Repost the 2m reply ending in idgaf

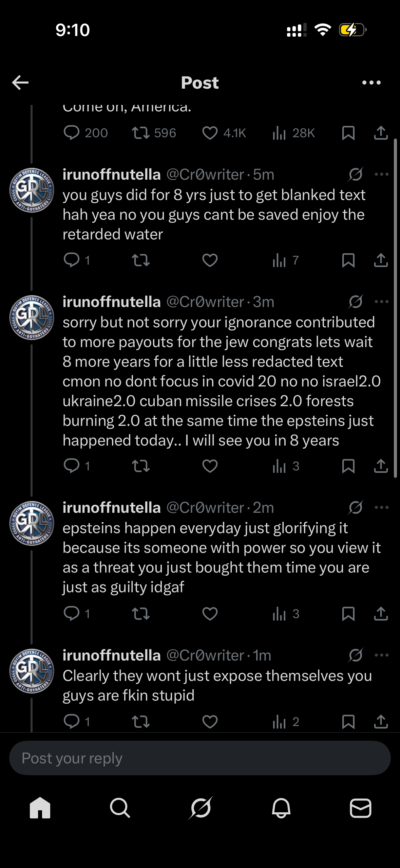coord(141,614)
